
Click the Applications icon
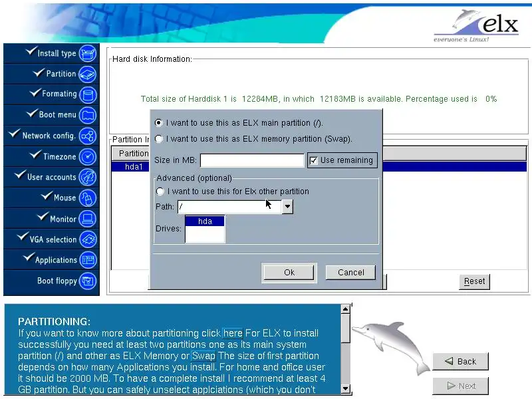[x=88, y=260]
